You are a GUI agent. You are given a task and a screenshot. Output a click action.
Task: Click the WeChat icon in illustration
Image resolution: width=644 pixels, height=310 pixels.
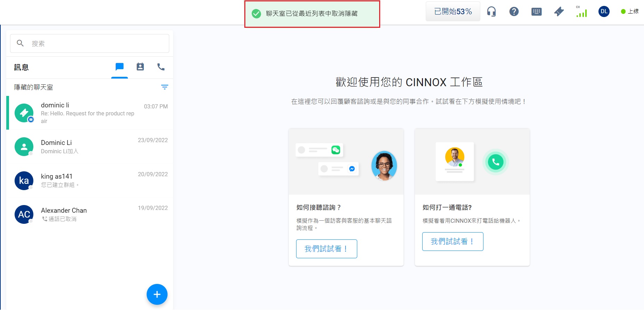click(336, 150)
